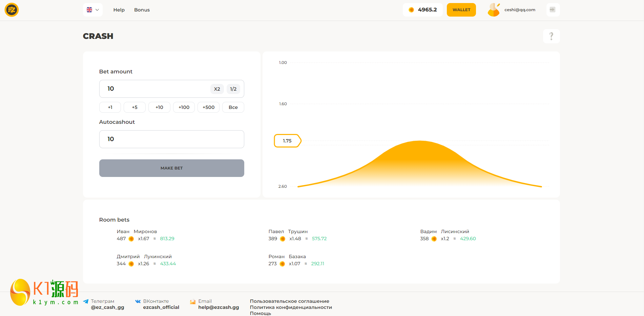
Task: Click the Autocashout input field
Action: [171, 139]
